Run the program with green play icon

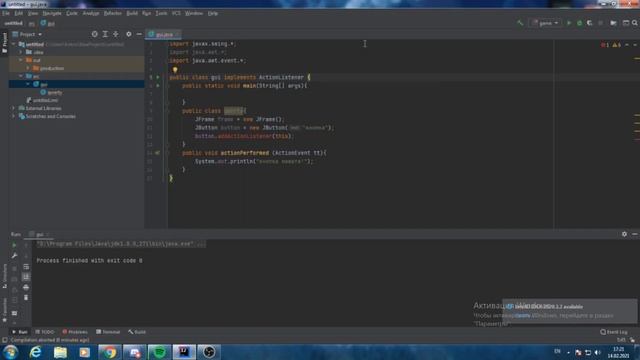(x=569, y=23)
